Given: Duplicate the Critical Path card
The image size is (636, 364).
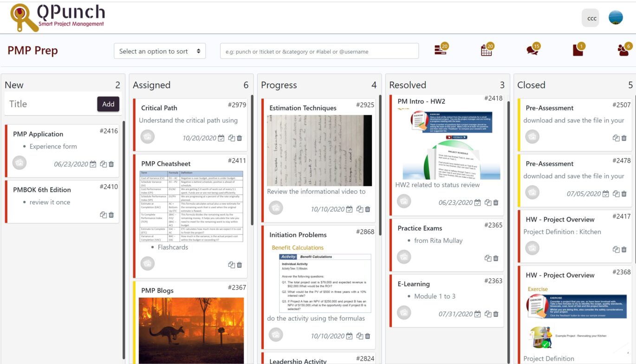Looking at the screenshot, I should point(230,138).
